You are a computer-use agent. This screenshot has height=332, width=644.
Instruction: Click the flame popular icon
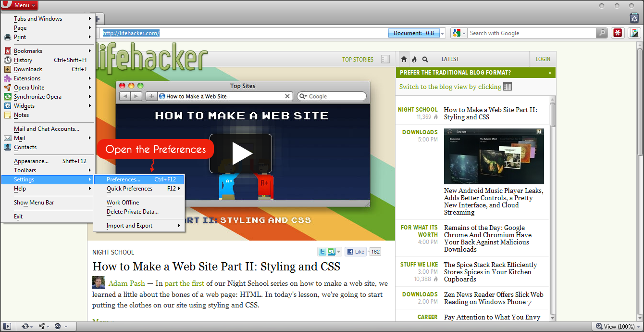pyautogui.click(x=414, y=59)
